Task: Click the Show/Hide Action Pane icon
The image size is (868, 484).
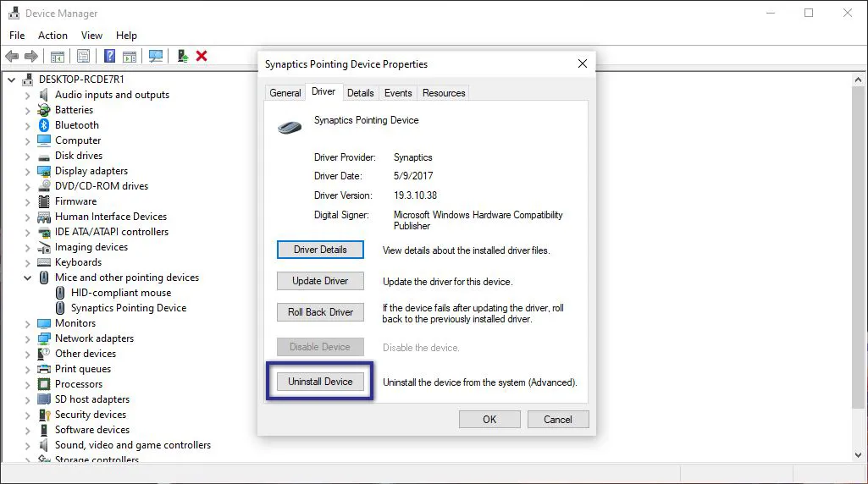Action: [130, 56]
